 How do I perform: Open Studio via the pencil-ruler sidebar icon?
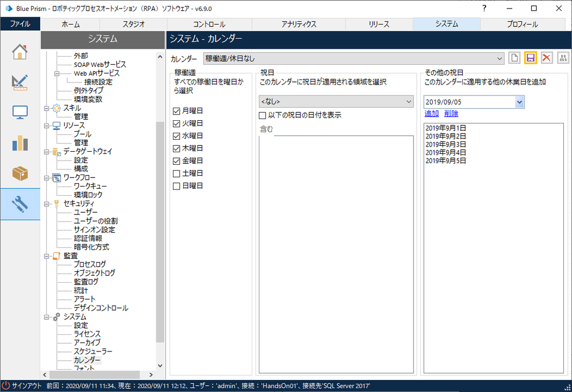click(19, 82)
